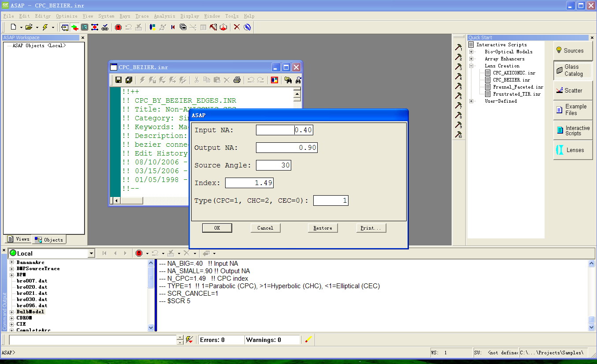Click the Find binoculars icon in CPC_BEZIER.inr toolbar
597x364 pixels.
tap(288, 80)
